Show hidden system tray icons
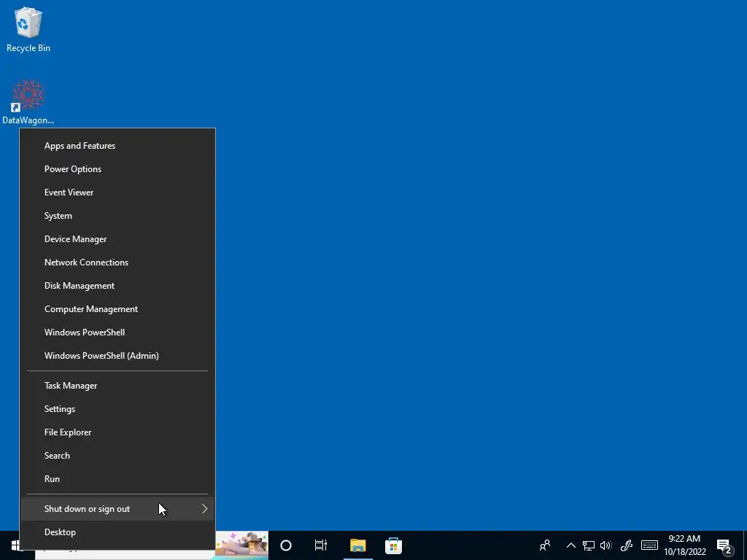The height and width of the screenshot is (560, 747). (x=570, y=545)
